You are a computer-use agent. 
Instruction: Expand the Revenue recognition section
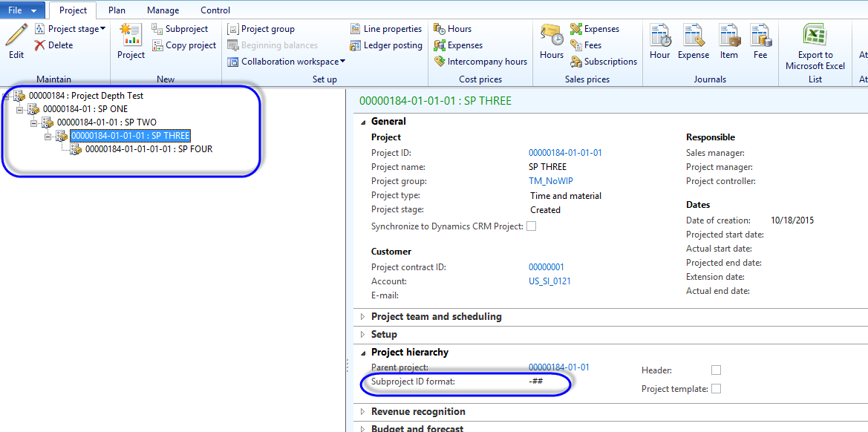click(363, 411)
